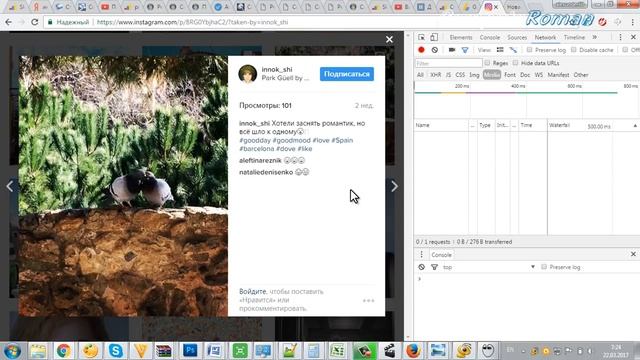Screen dimensions: 640x360
Task: Enable Preserve log in Network toolbar
Action: 529,50
